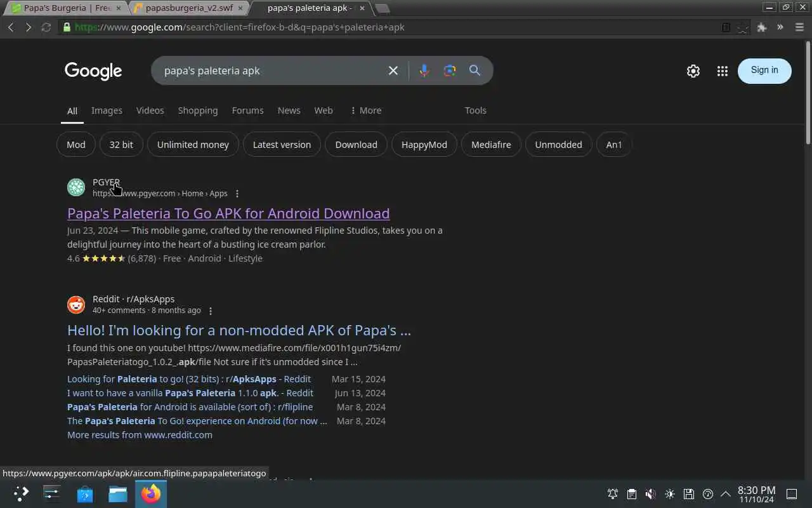Click the PGYER site favicon
This screenshot has height=508, width=812.
[x=76, y=187]
